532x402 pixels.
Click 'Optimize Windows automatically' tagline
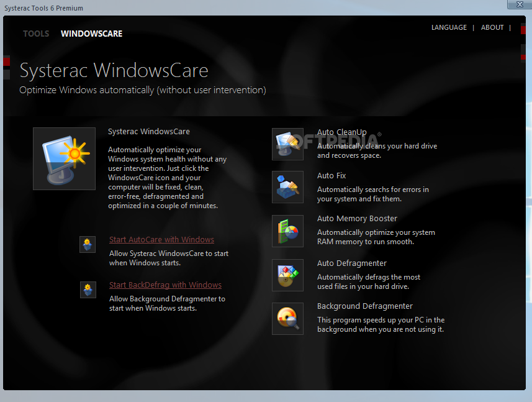[x=143, y=90]
